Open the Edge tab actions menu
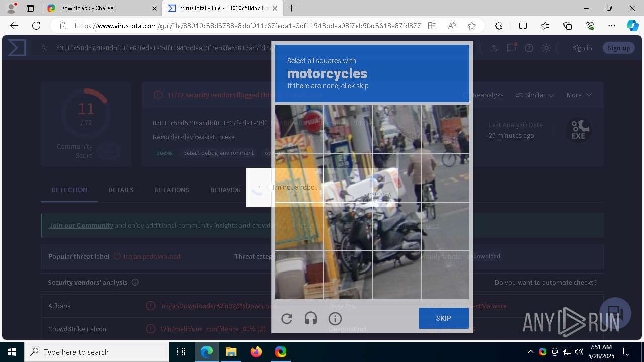644x362 pixels. pos(30,8)
